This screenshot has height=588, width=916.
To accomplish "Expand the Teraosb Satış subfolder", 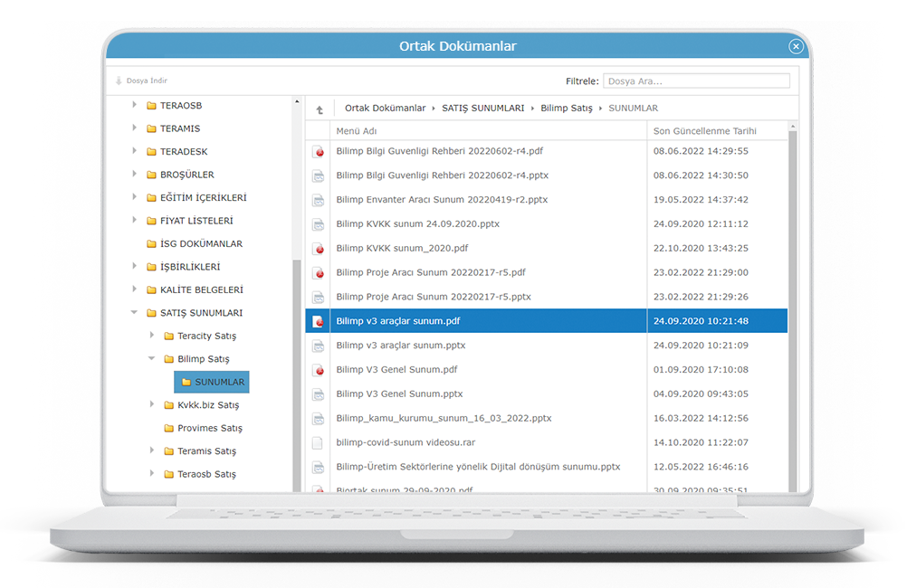I will pos(152,473).
